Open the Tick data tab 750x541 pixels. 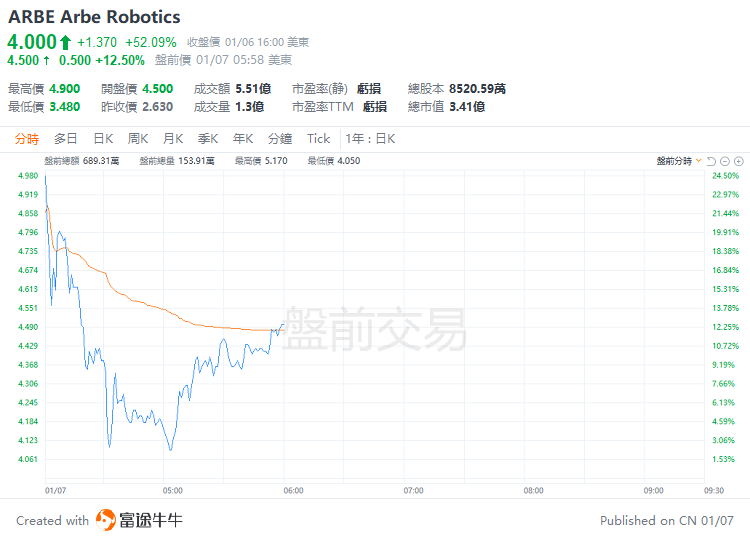tap(318, 139)
